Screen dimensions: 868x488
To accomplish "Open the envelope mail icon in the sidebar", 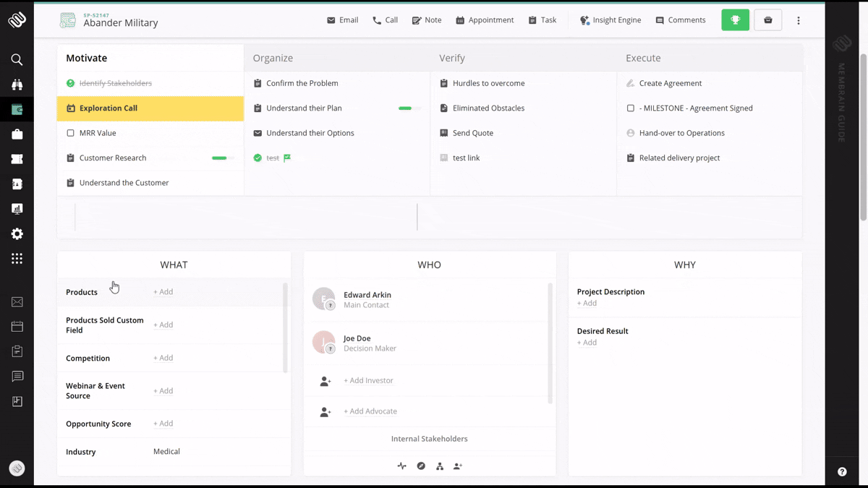I will 17,302.
